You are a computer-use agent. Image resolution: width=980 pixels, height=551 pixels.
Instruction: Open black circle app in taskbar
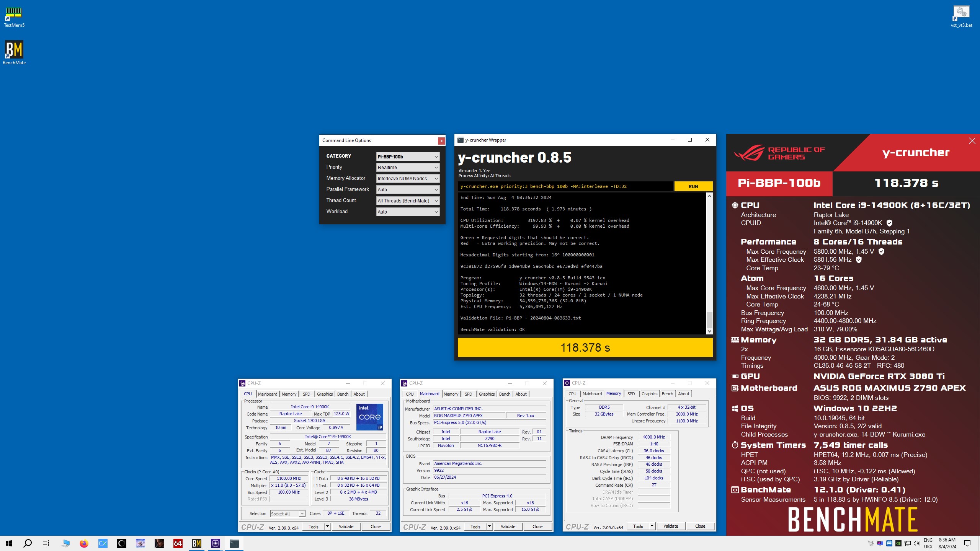122,543
